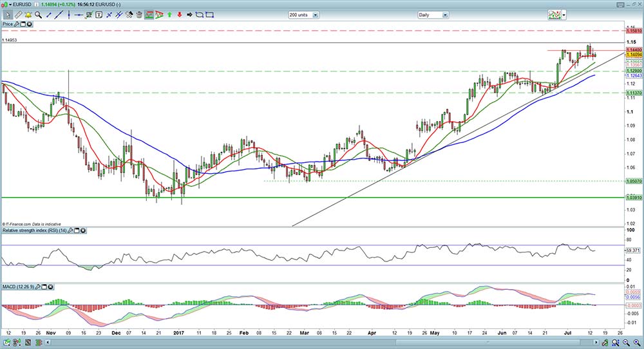Click the 1.03910 green support price label
Screen dimensions: 644x349
(x=634, y=198)
